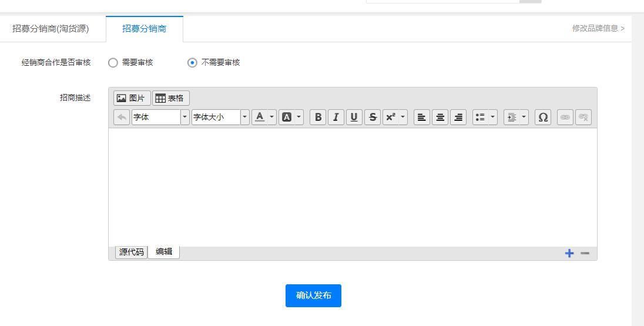Insert a bulleted list
Viewport: 644px width, 326px height.
point(481,117)
